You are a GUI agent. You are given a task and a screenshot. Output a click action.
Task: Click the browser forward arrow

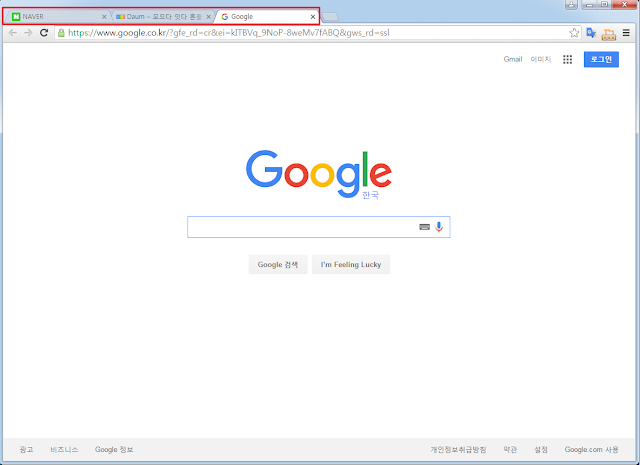tap(28, 33)
